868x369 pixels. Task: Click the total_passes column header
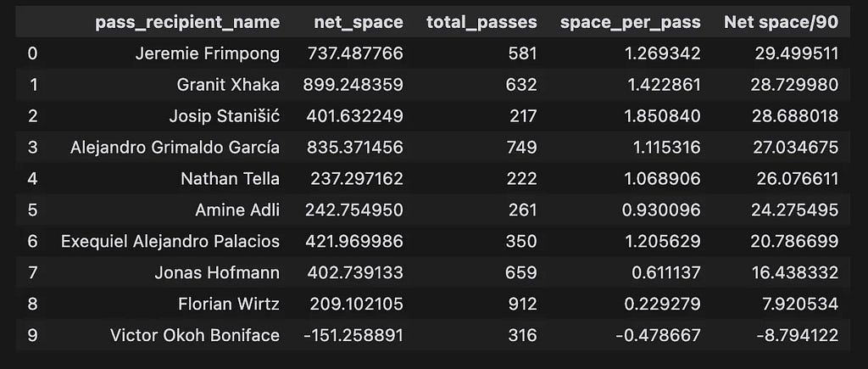click(x=481, y=22)
